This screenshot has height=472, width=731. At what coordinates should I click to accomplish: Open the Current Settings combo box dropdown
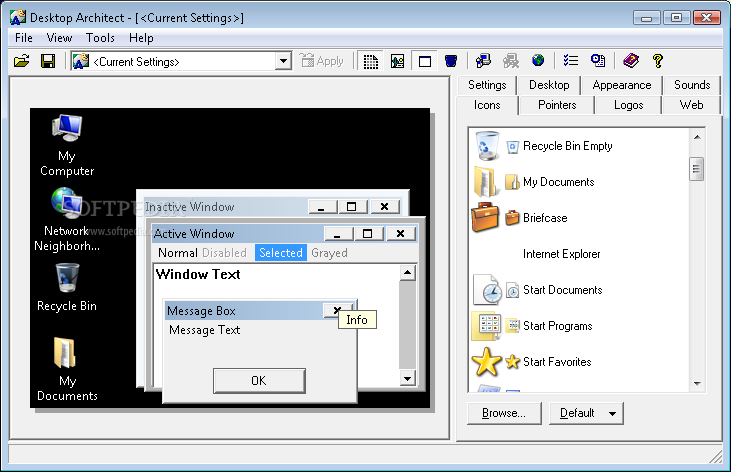coord(283,61)
